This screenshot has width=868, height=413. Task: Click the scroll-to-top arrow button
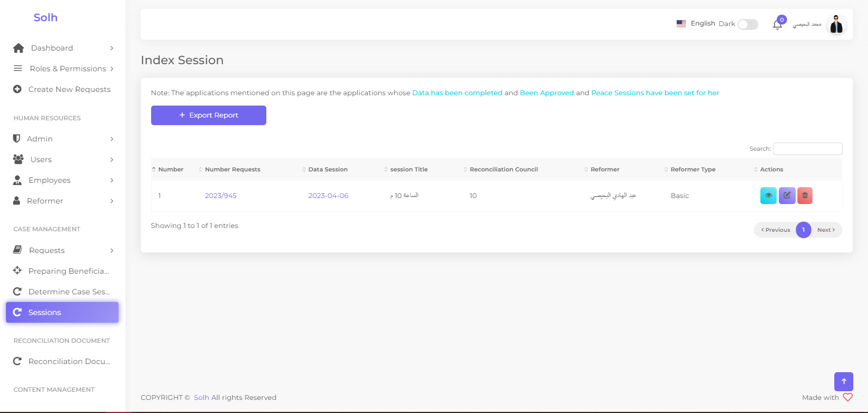pyautogui.click(x=843, y=381)
